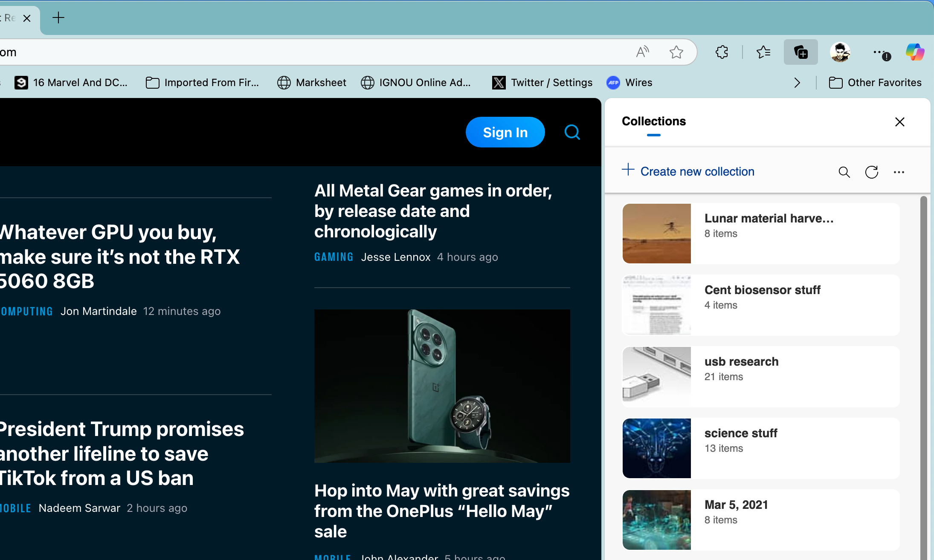Image resolution: width=934 pixels, height=560 pixels.
Task: Add this page to favorites via the star
Action: (x=676, y=52)
